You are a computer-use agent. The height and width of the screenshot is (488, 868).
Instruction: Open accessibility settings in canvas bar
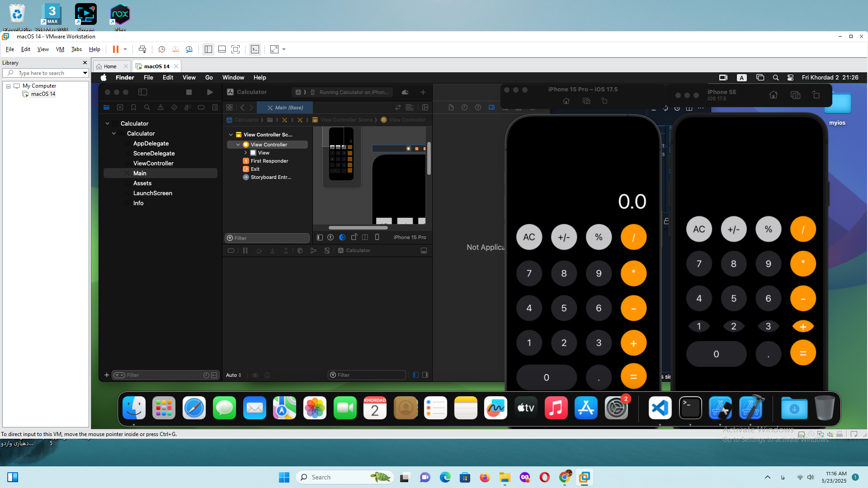click(330, 237)
